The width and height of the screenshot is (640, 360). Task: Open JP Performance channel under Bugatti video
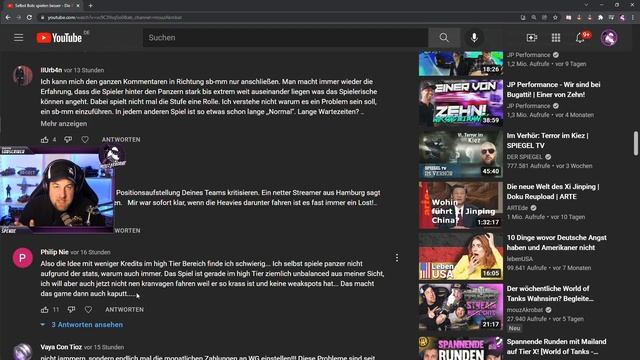pyautogui.click(x=529, y=106)
